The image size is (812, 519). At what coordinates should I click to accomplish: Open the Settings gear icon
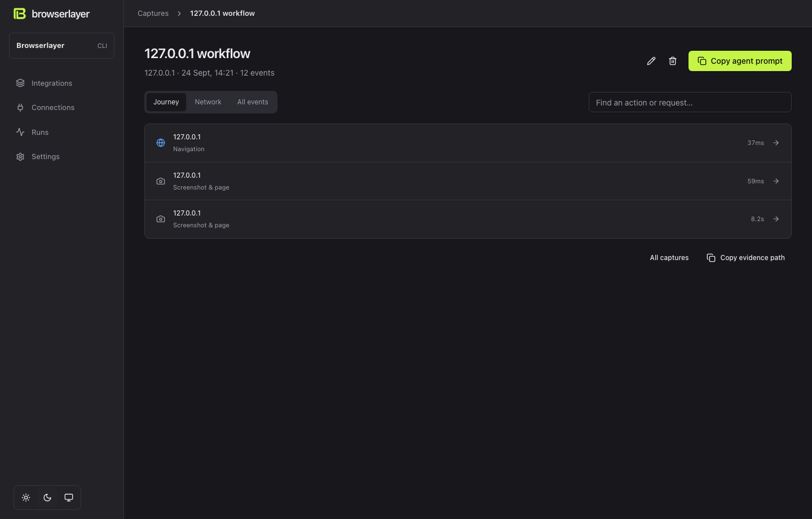[x=20, y=157]
